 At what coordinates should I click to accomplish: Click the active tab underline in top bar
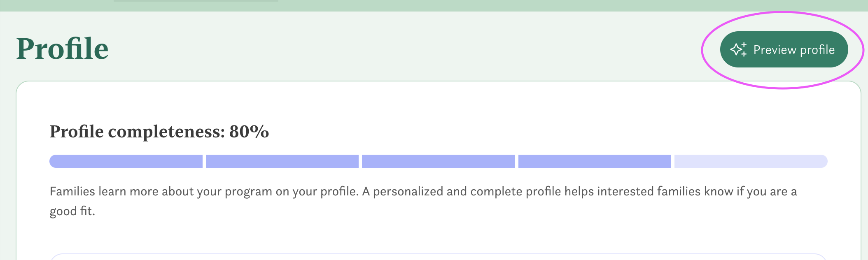[x=196, y=1]
